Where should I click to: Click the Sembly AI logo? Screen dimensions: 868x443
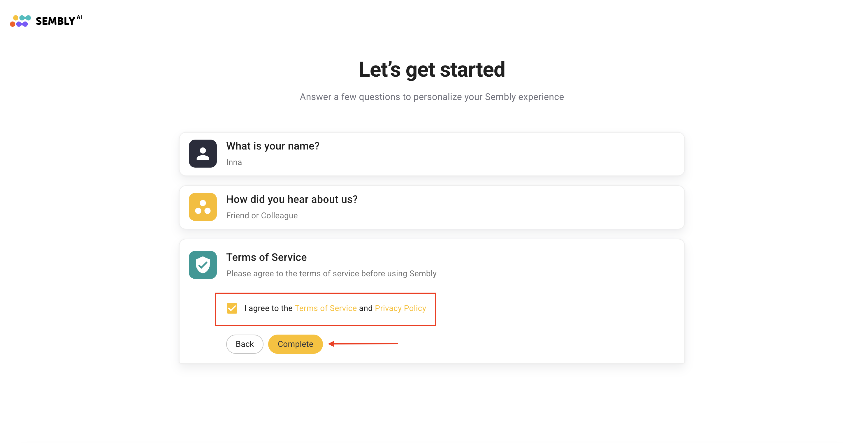tap(46, 21)
